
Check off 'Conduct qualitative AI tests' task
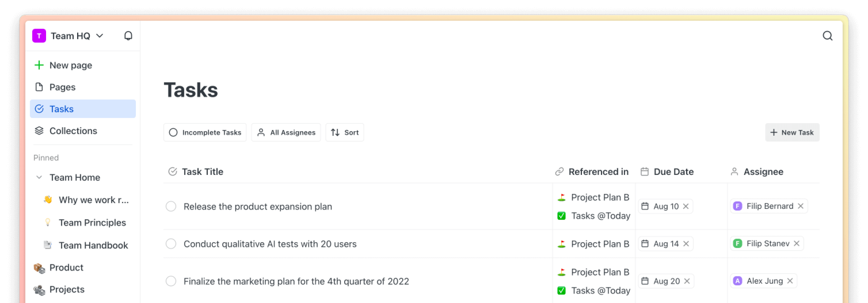coord(171,243)
